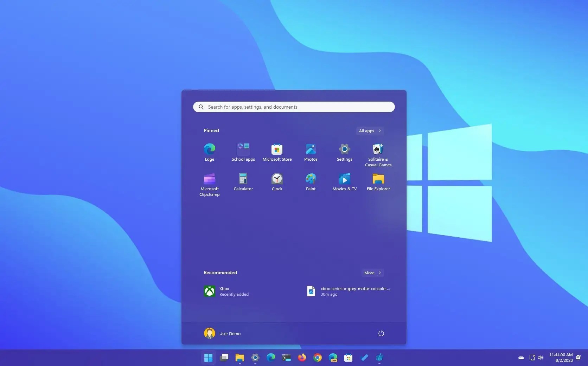Open Paint from the pinned apps

tap(311, 182)
